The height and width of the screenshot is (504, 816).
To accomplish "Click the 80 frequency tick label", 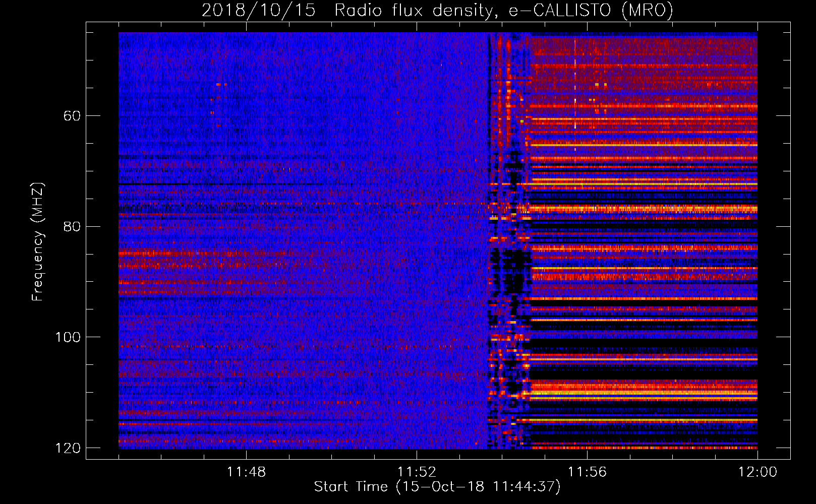I will point(72,226).
